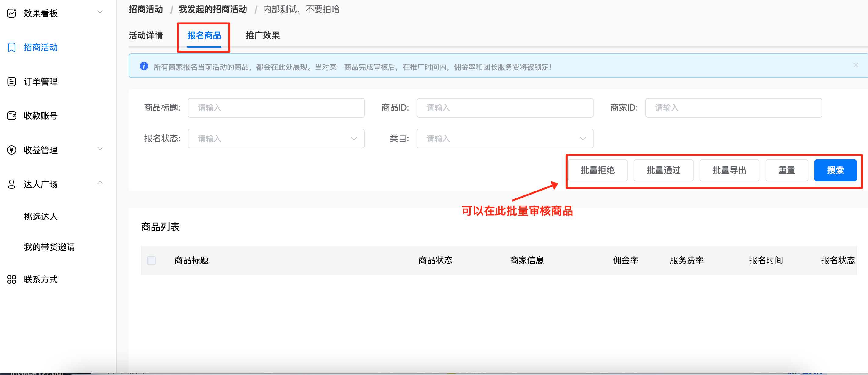Go to 招商活动 breadcrumb link
Screen dimensions: 868x375
[145, 9]
